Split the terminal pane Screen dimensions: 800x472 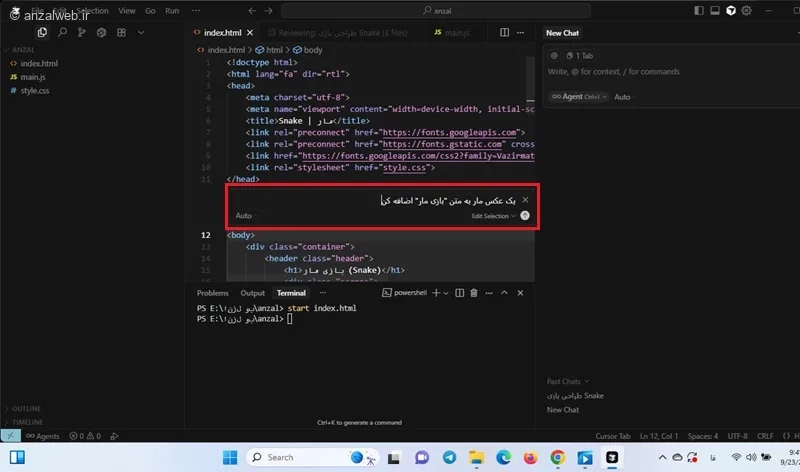point(460,293)
